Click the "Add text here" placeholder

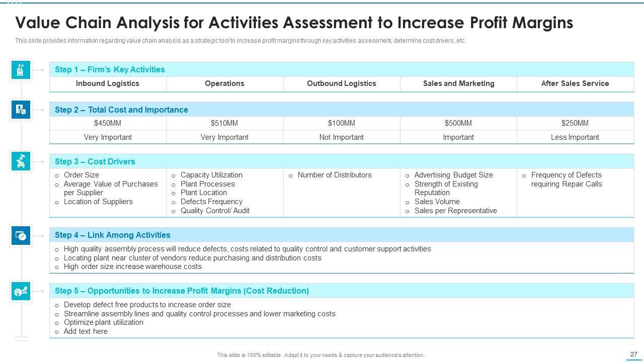tap(86, 331)
